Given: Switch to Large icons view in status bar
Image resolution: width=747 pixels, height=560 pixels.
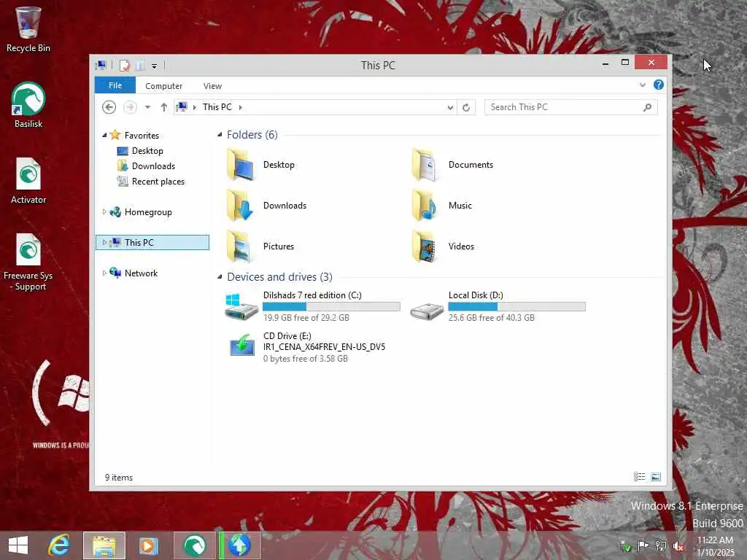Looking at the screenshot, I should 656,477.
